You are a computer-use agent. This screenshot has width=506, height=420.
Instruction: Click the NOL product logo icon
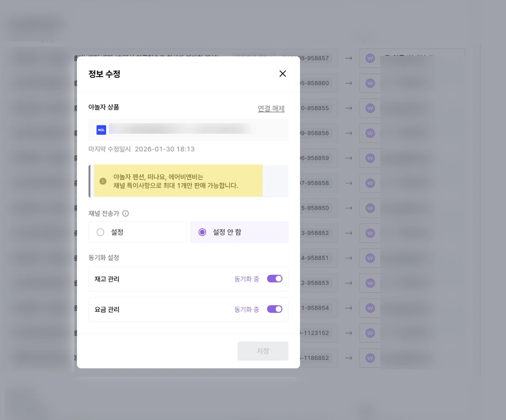click(101, 130)
